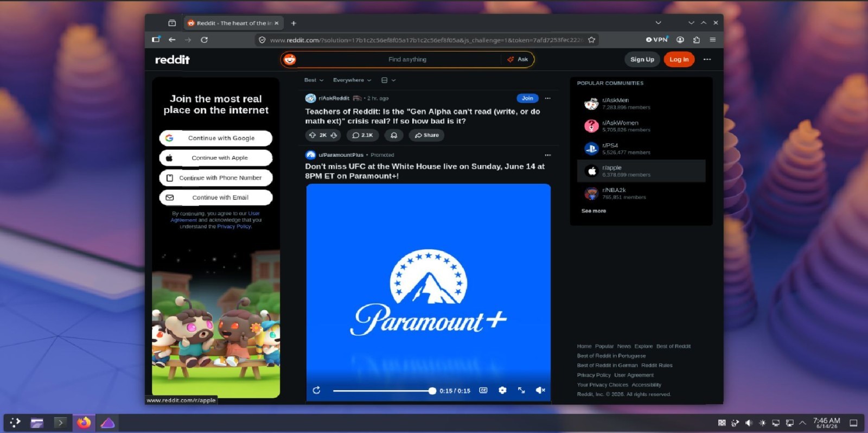Screen dimensions: 868x433
Task: Open u/ParamountPlus avatar on promoted post
Action: coord(310,155)
